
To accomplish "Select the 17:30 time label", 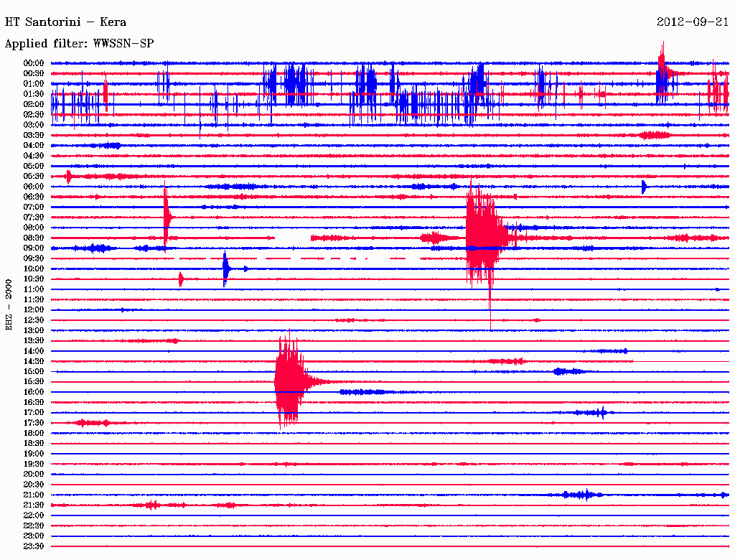I will [34, 423].
